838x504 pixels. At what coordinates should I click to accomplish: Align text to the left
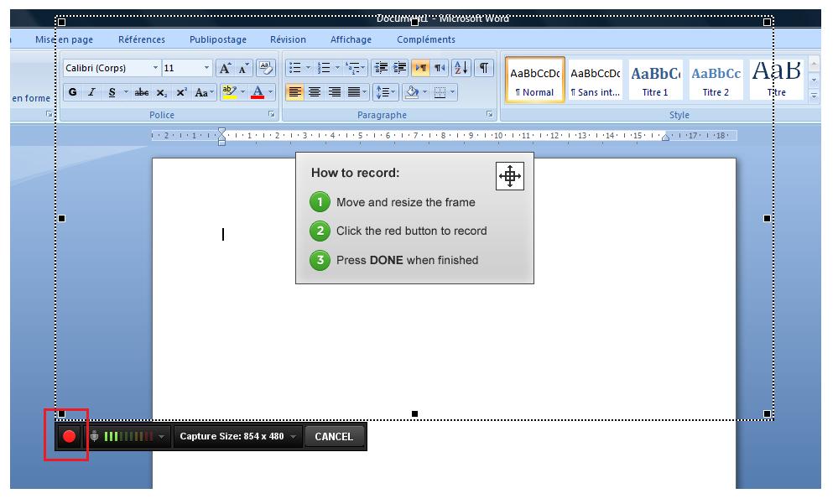(294, 92)
